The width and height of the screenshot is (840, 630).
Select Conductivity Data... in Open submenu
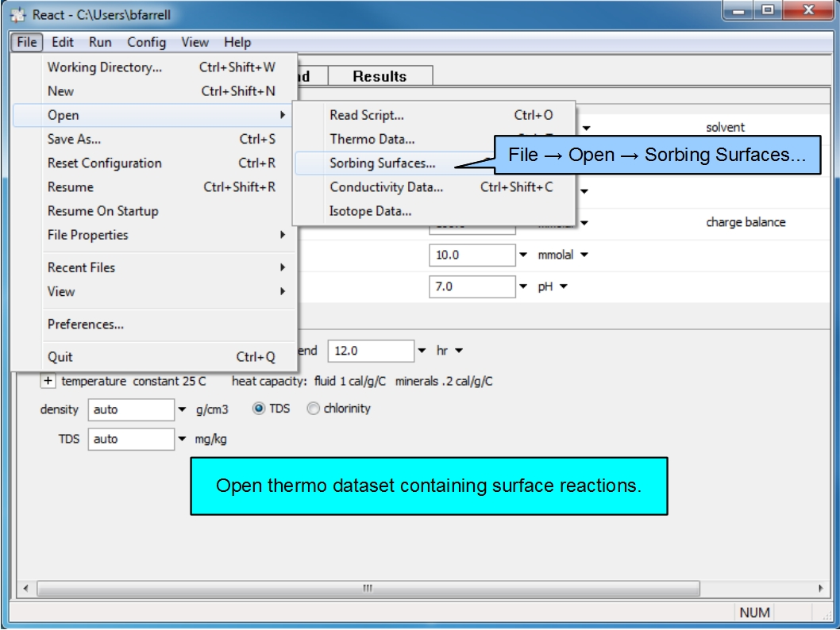coord(434,186)
